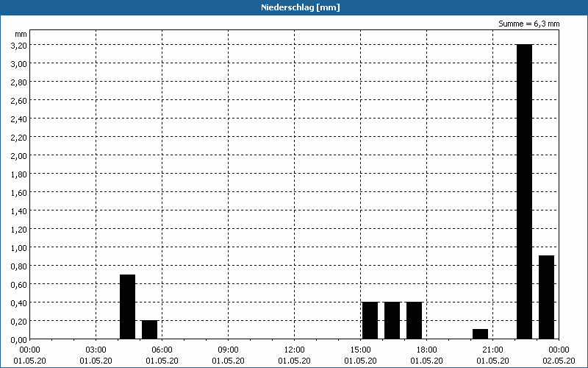Click the '21:00' time label on the x-axis
Viewport: 588px width, 368px height.
click(492, 350)
